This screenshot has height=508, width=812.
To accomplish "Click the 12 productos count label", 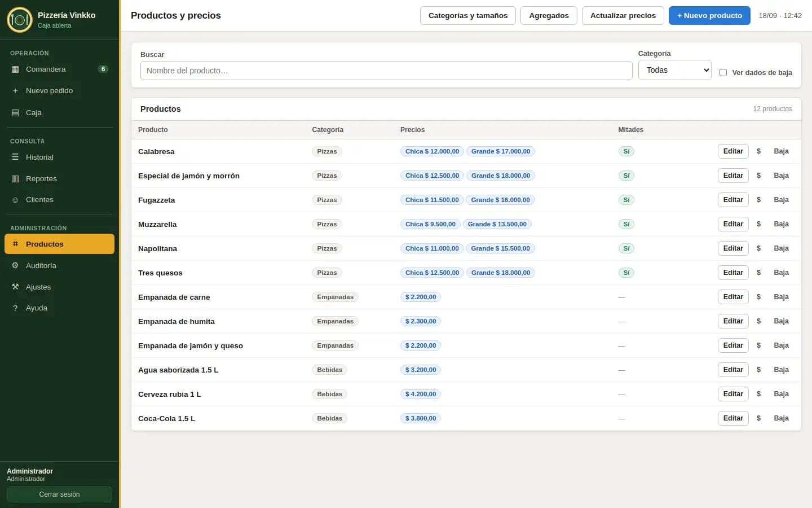I will tap(773, 109).
